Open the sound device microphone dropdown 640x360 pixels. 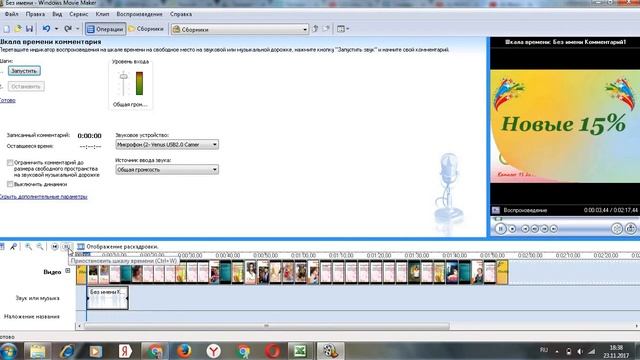pos(167,144)
